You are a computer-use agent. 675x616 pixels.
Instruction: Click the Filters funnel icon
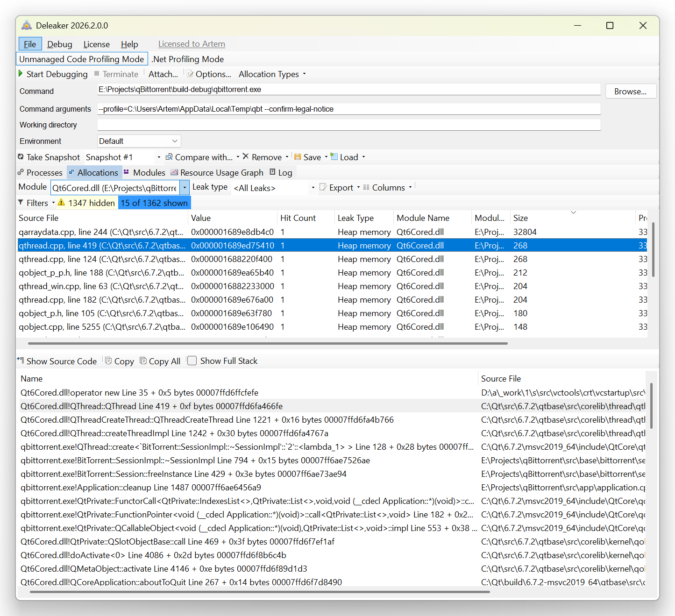coord(21,202)
